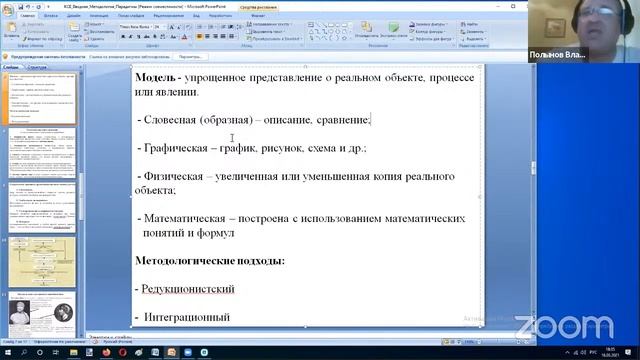Open the Shape Fill dropdown
The width and height of the screenshot is (640, 360).
[x=429, y=24]
